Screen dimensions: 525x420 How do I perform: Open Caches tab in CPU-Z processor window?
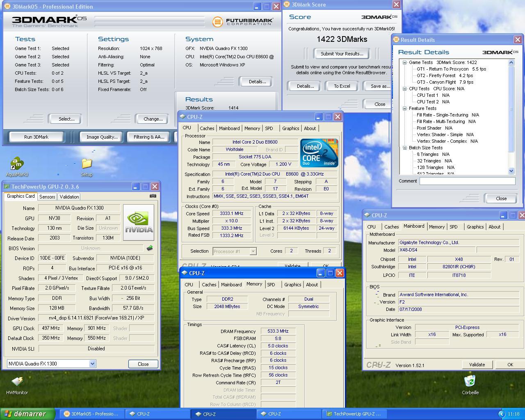[x=207, y=128]
